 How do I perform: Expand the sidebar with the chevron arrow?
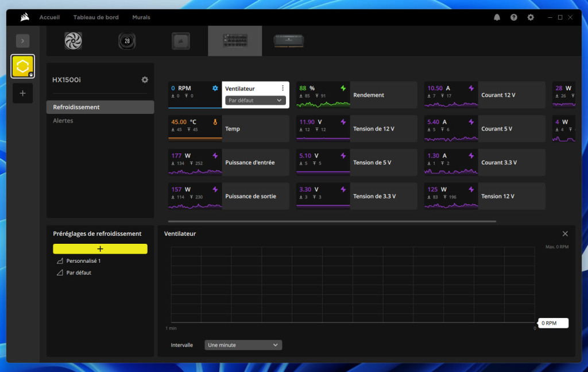tap(22, 41)
